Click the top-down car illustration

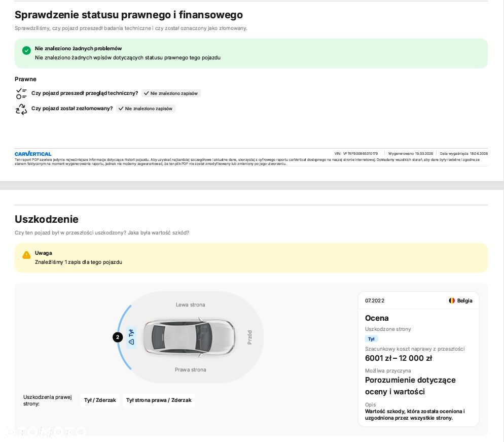189,337
